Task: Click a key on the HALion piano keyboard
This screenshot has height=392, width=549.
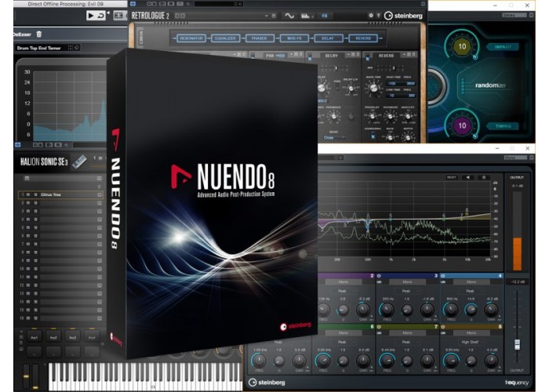Action: click(x=144, y=376)
